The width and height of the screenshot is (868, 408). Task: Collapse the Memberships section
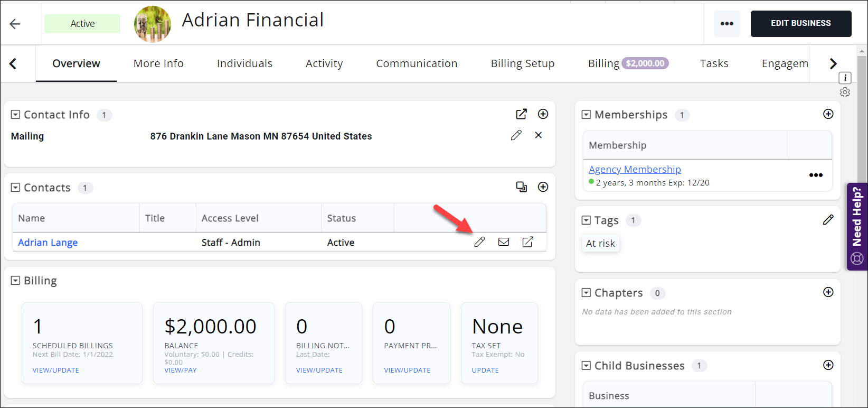[586, 115]
